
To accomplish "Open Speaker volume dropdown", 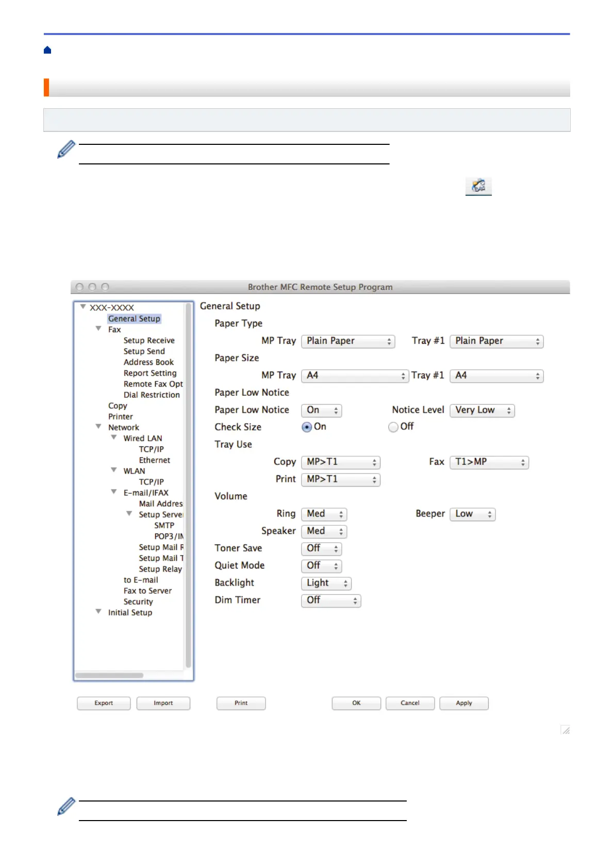I will point(324,531).
